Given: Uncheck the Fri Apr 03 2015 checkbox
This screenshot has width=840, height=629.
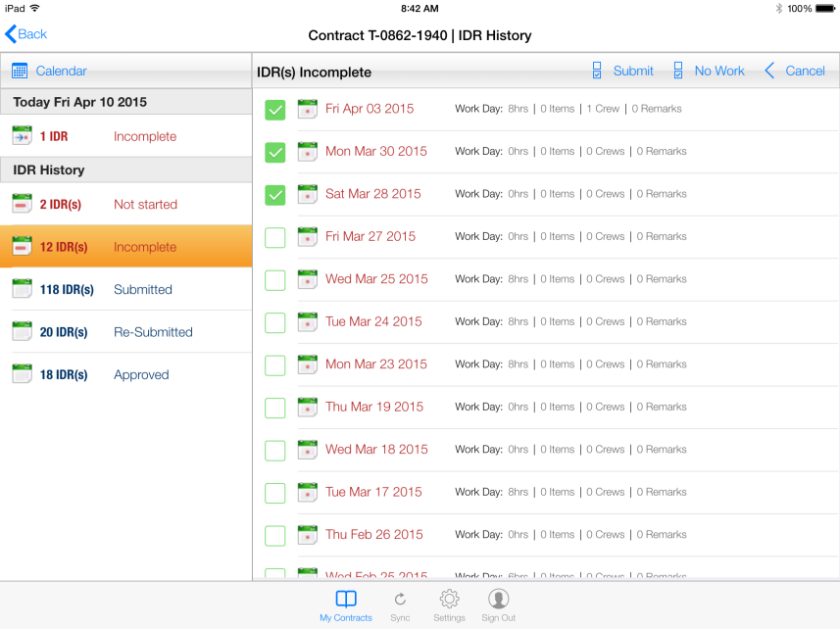Looking at the screenshot, I should click(275, 110).
